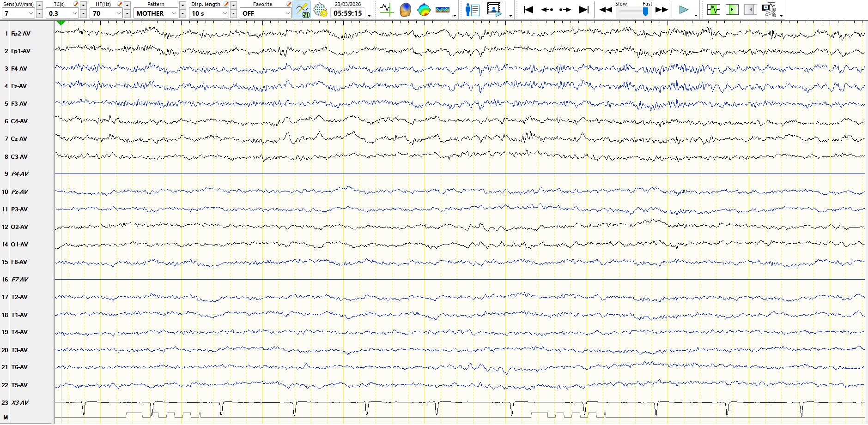
Task: Open the spectrogram density display icon
Action: (442, 9)
